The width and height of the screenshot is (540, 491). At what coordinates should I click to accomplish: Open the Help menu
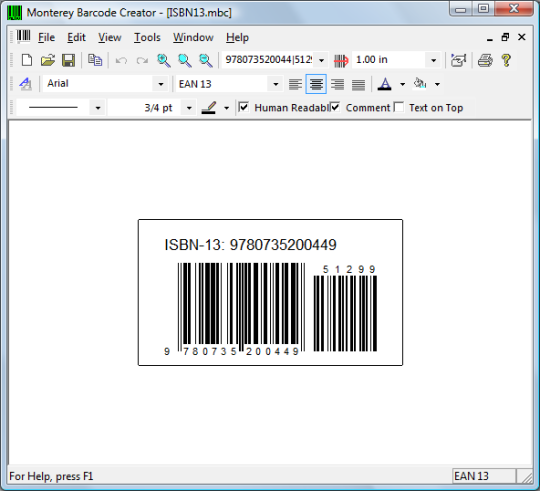(x=237, y=37)
